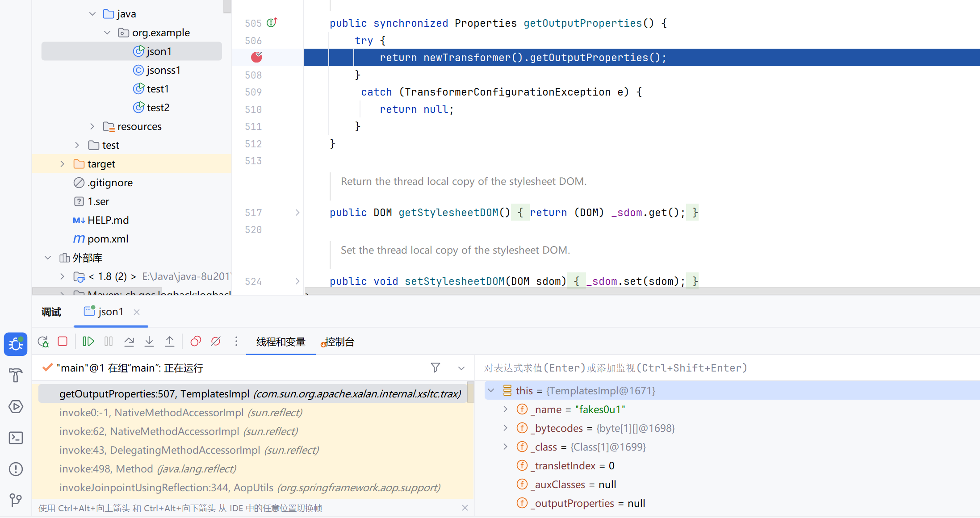Open json1 class in project tree

point(132,51)
